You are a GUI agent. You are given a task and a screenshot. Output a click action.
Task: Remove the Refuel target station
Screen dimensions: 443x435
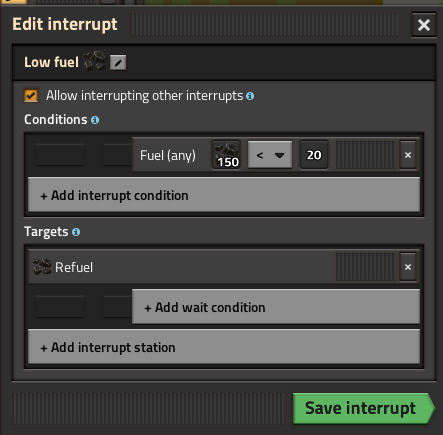(x=408, y=267)
